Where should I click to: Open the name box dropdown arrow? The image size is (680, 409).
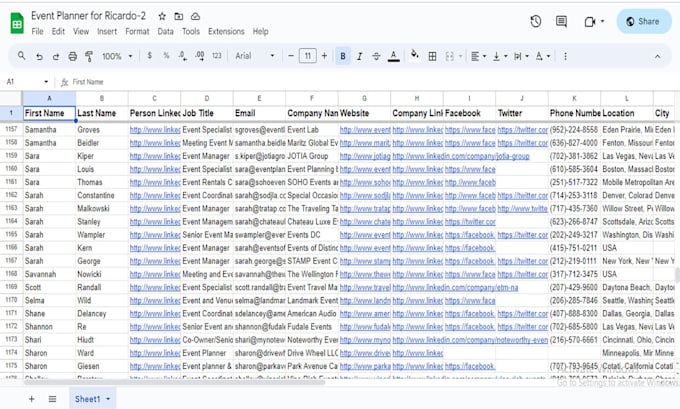point(46,82)
